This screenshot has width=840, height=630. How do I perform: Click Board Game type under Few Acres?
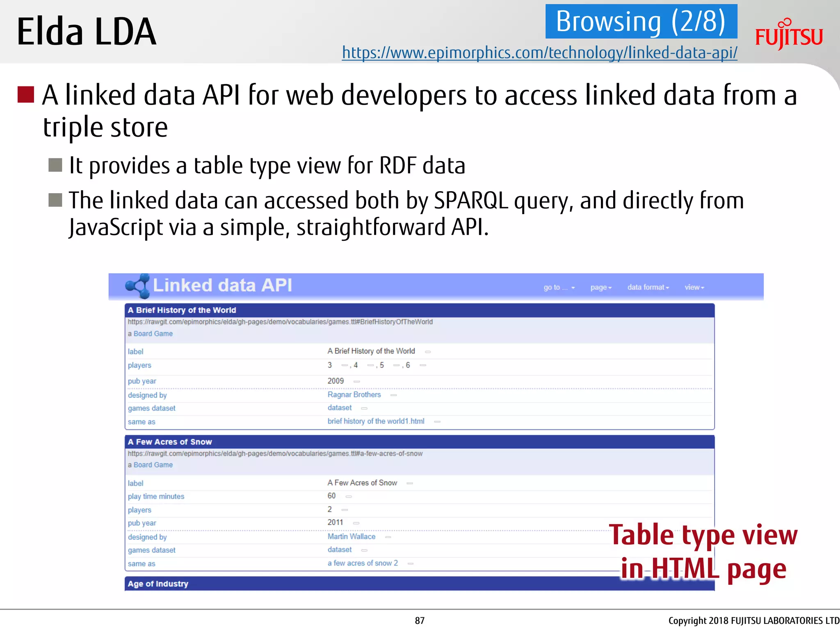coord(153,465)
